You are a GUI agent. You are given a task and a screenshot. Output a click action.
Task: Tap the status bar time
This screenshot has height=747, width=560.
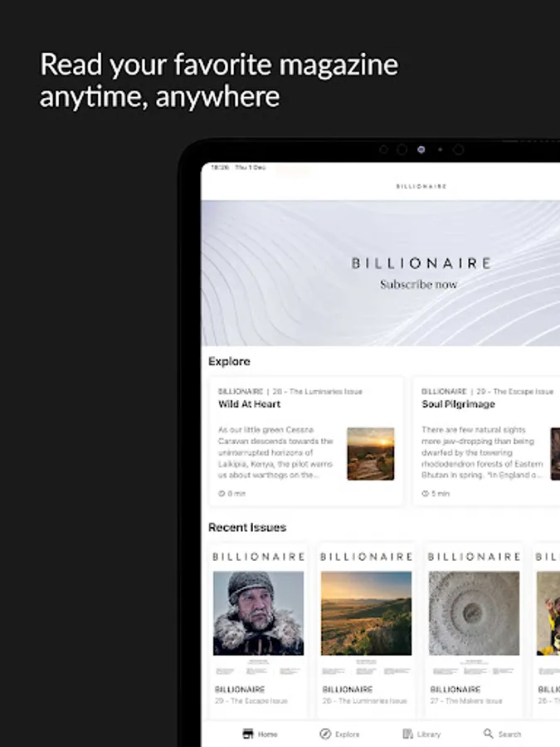click(220, 168)
